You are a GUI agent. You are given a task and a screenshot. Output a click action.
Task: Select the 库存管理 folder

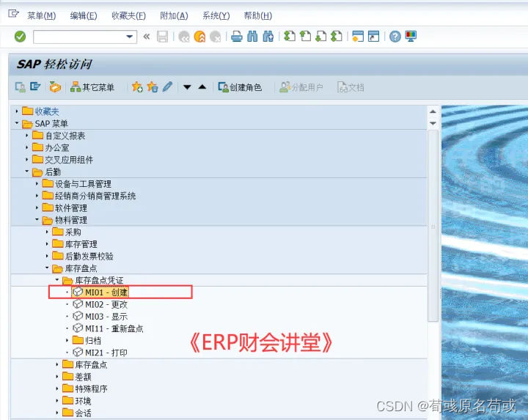pos(75,244)
